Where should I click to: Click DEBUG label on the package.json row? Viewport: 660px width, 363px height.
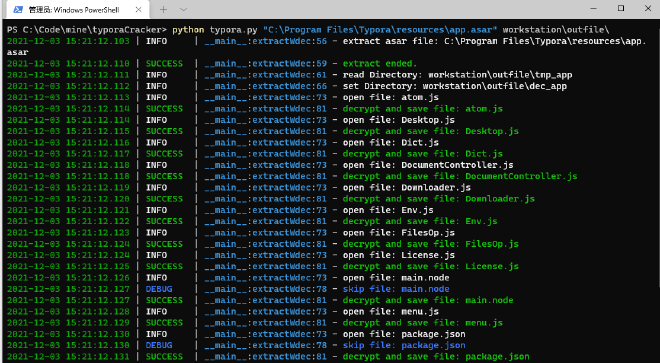click(159, 345)
